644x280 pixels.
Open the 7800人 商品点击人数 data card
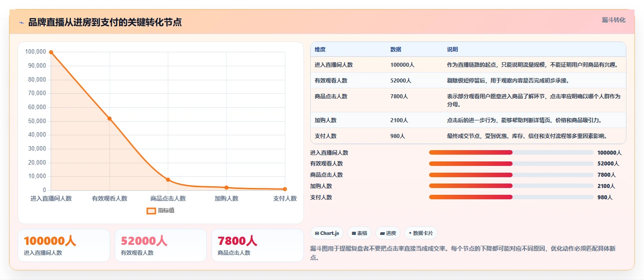257,245
